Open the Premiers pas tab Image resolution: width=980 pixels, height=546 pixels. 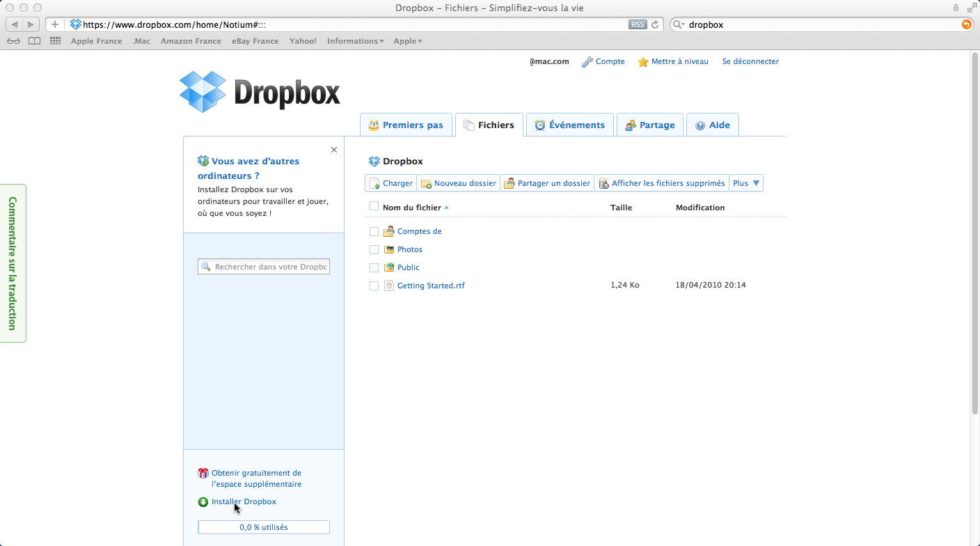pos(406,125)
